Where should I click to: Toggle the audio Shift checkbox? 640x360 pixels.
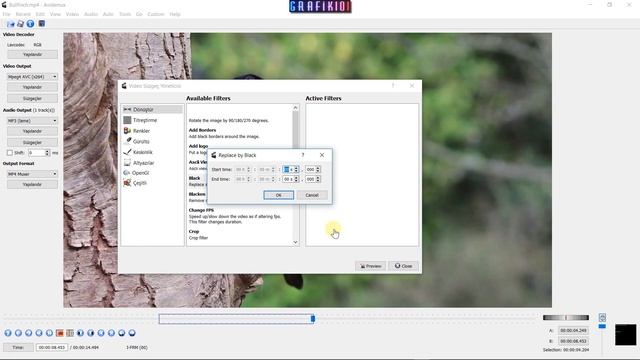[x=10, y=153]
